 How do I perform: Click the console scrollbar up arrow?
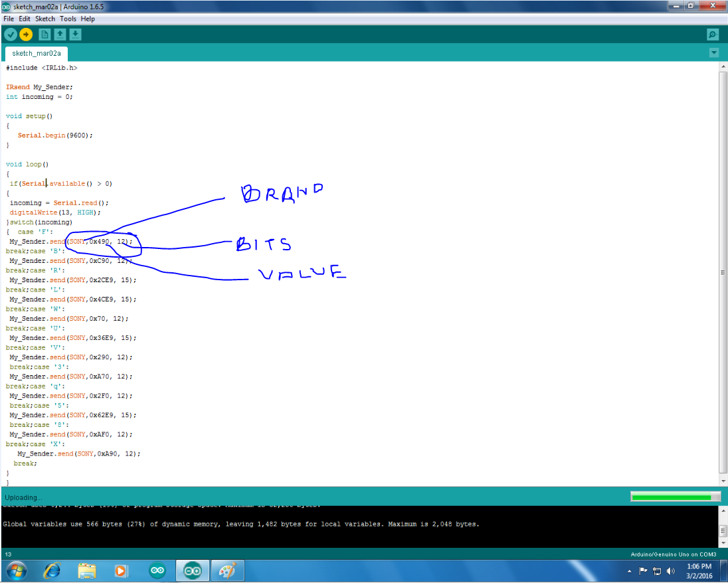[723, 511]
